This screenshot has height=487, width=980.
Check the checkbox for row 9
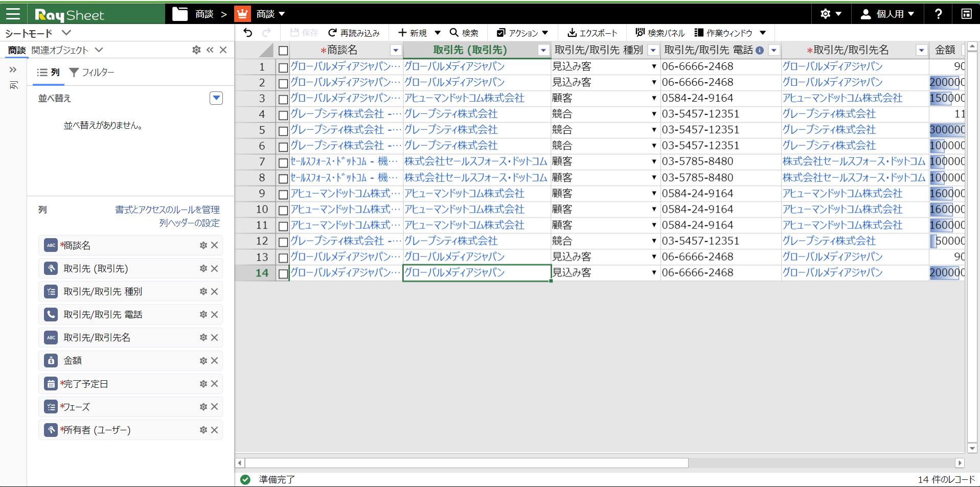(283, 194)
